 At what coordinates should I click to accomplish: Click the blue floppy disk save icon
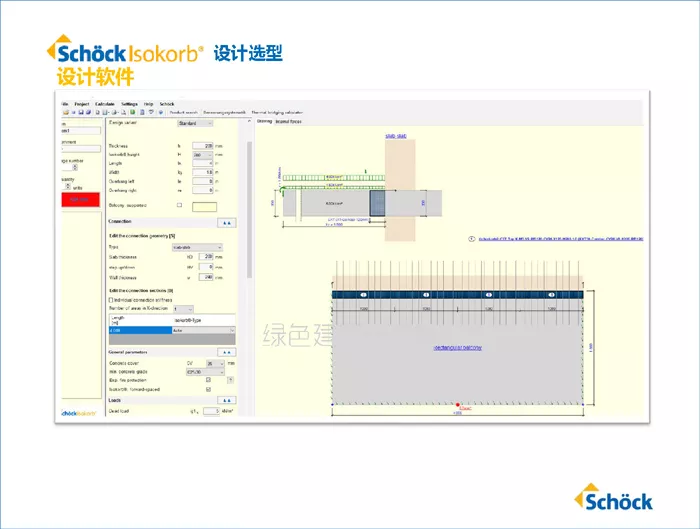[x=81, y=112]
